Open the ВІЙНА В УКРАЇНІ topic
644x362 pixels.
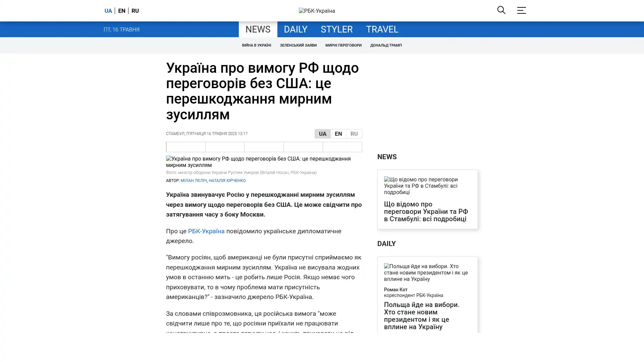click(x=256, y=45)
